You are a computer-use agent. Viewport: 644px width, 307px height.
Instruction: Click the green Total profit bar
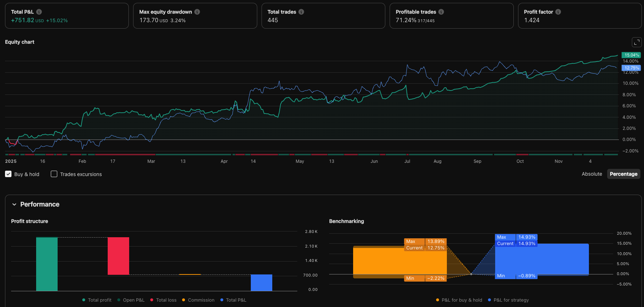[x=47, y=264]
